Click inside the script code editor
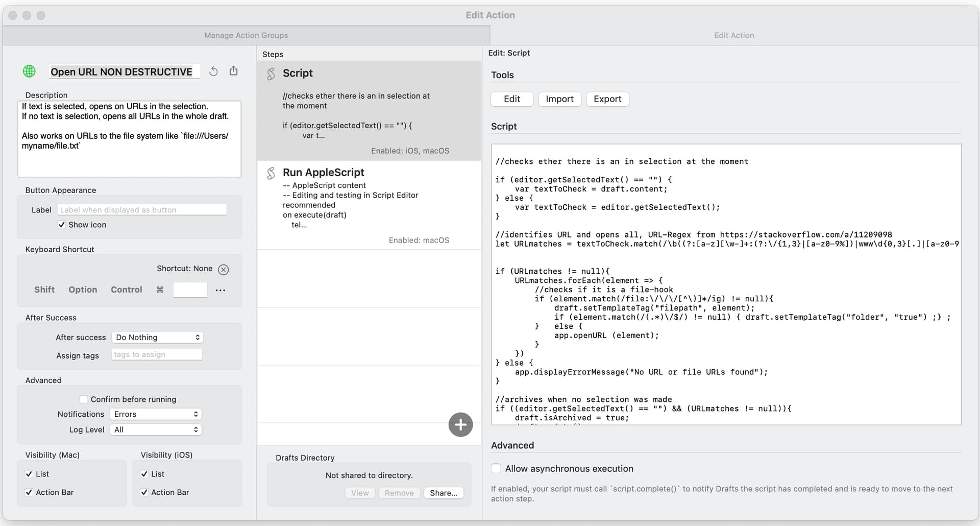 (726, 284)
